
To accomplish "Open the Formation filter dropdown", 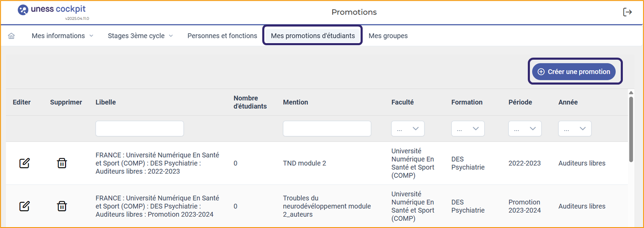I will pos(468,129).
